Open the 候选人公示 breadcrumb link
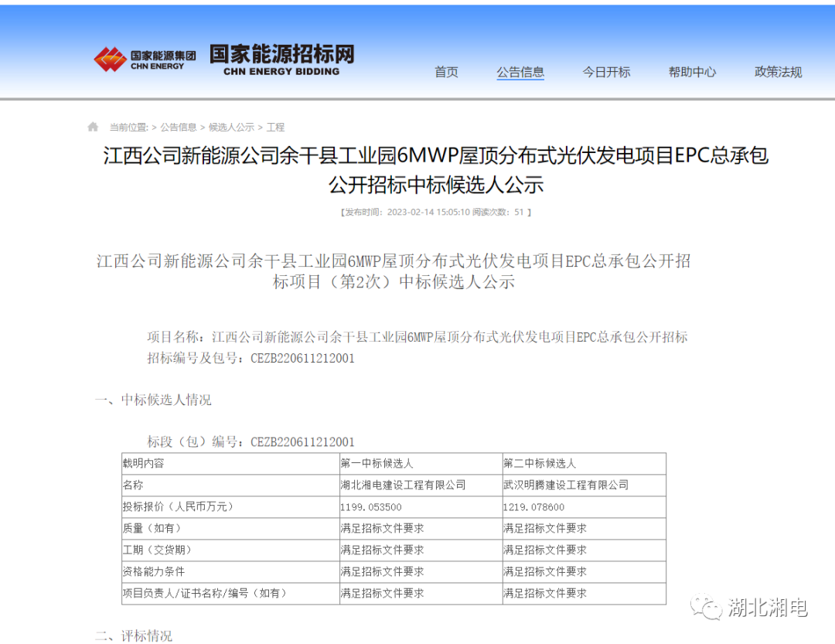The image size is (835, 644). tap(232, 126)
